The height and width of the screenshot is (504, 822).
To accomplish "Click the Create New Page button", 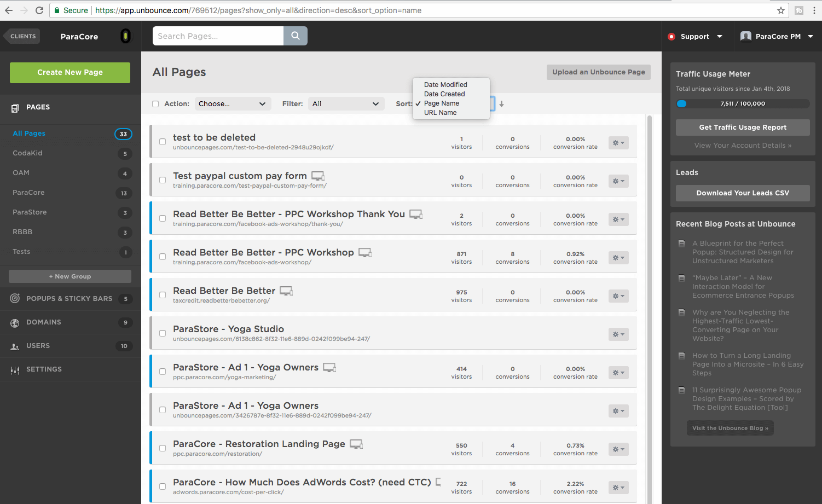I will (x=70, y=73).
